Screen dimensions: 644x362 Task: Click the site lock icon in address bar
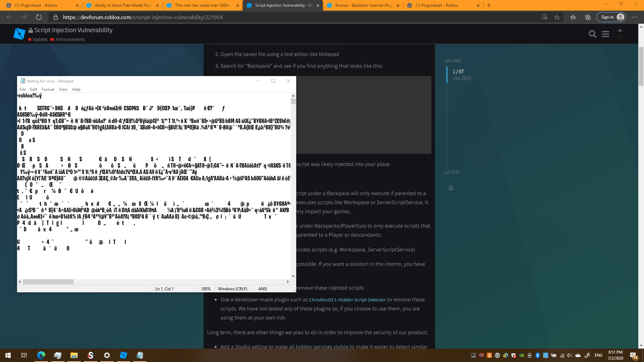pos(56,17)
